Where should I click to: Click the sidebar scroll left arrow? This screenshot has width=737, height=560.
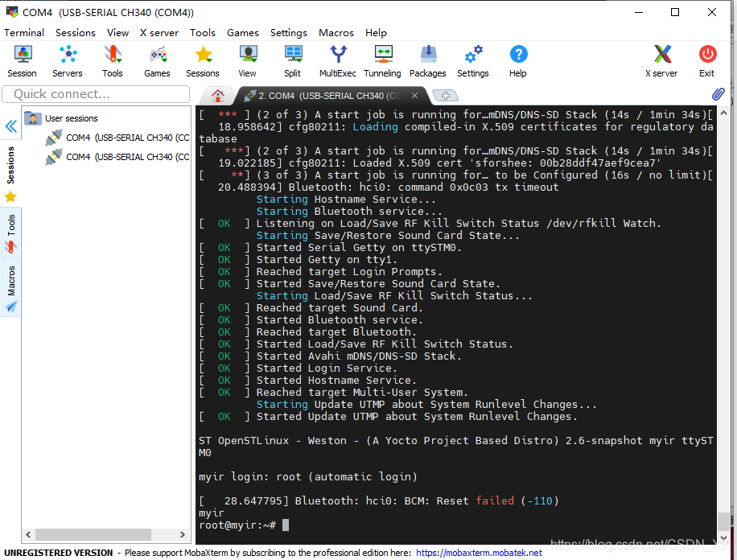(x=28, y=534)
